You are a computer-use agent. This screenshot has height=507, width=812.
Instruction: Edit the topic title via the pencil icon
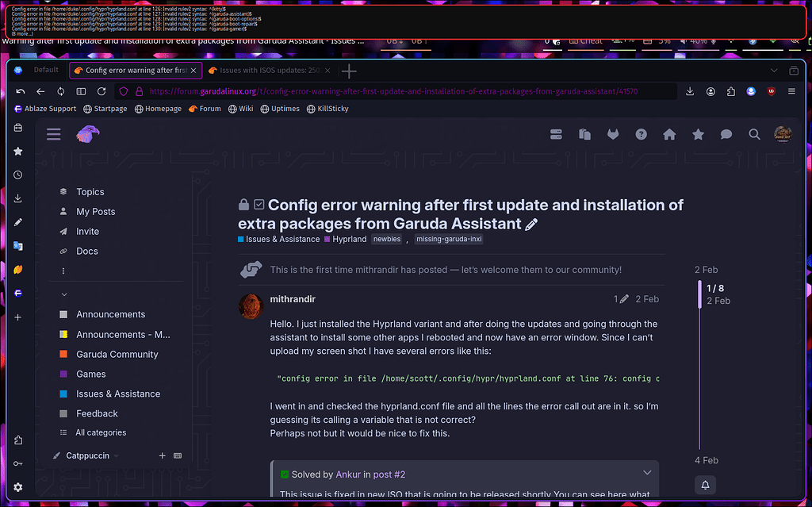[531, 225]
